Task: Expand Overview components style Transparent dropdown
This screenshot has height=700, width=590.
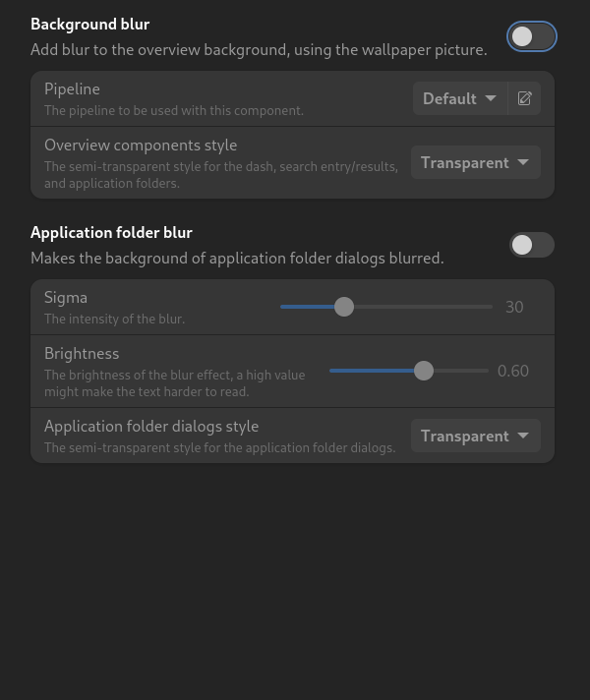Action: (x=476, y=162)
